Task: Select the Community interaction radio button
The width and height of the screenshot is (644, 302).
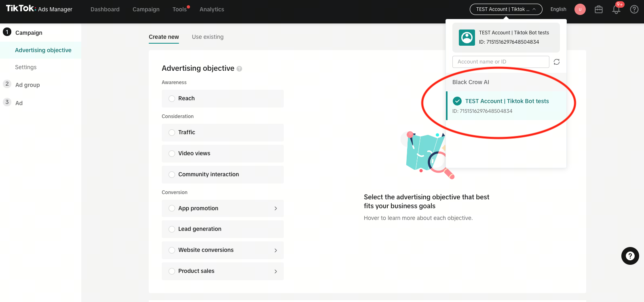Action: tap(172, 175)
